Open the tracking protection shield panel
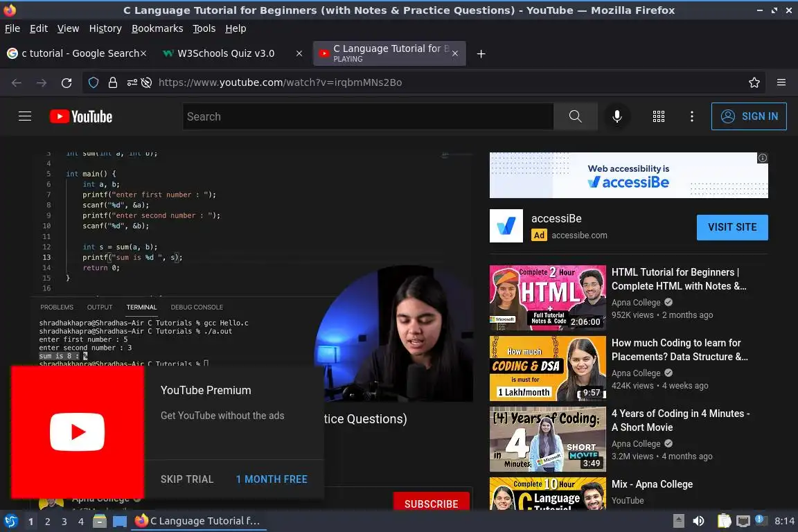 tap(94, 82)
